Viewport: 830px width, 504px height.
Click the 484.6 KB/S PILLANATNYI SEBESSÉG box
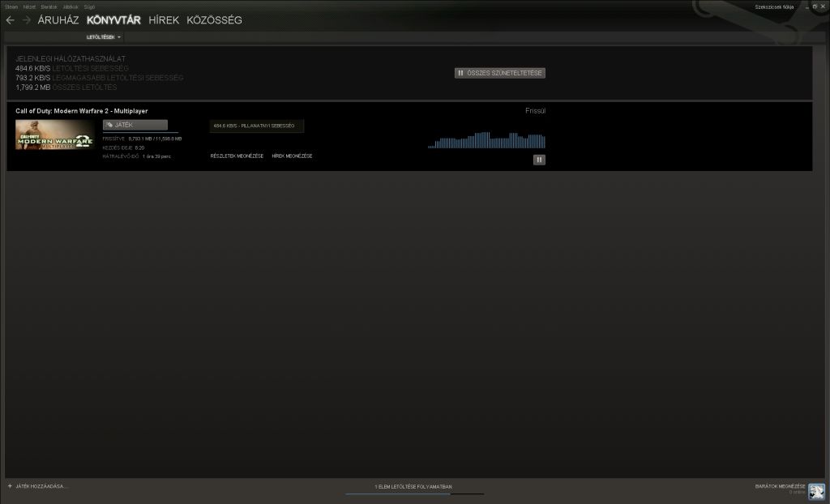coord(257,126)
